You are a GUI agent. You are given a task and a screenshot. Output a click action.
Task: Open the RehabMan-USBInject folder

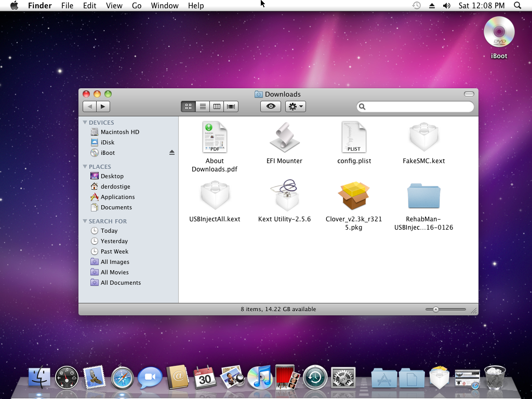pos(423,196)
